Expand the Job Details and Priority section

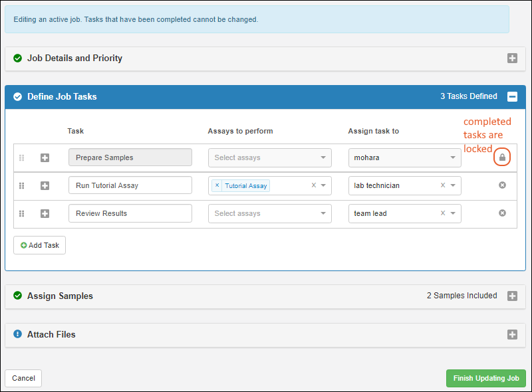(512, 58)
